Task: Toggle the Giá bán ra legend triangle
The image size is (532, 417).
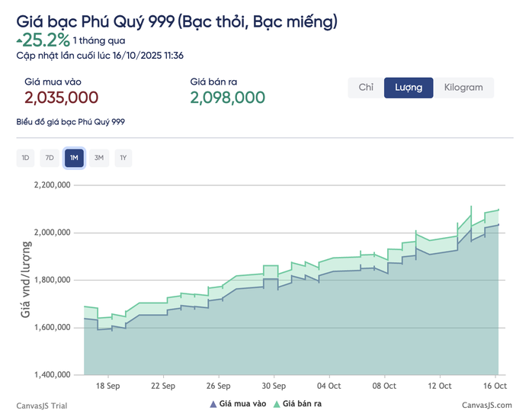Action: [x=277, y=404]
